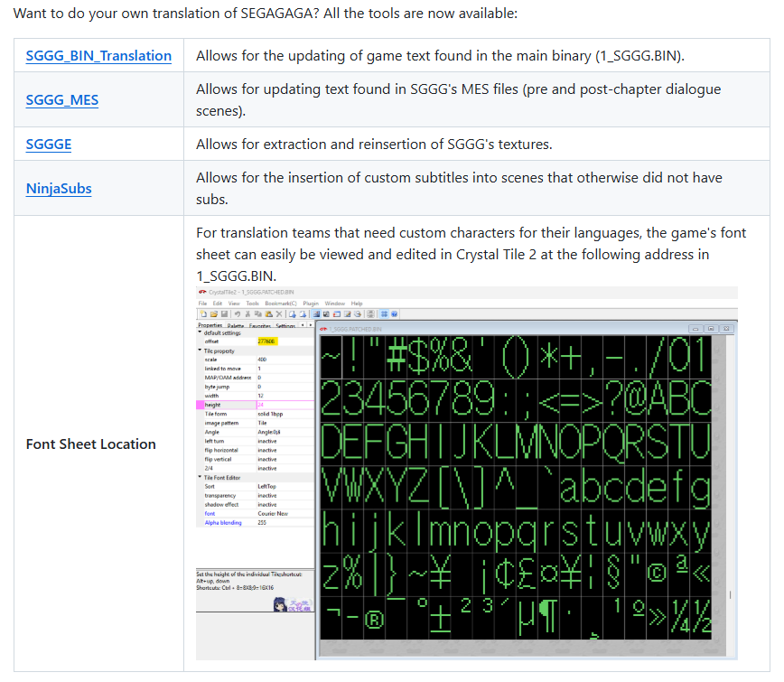
Task: Click the Cut scissors toolbar icon
Action: click(247, 314)
